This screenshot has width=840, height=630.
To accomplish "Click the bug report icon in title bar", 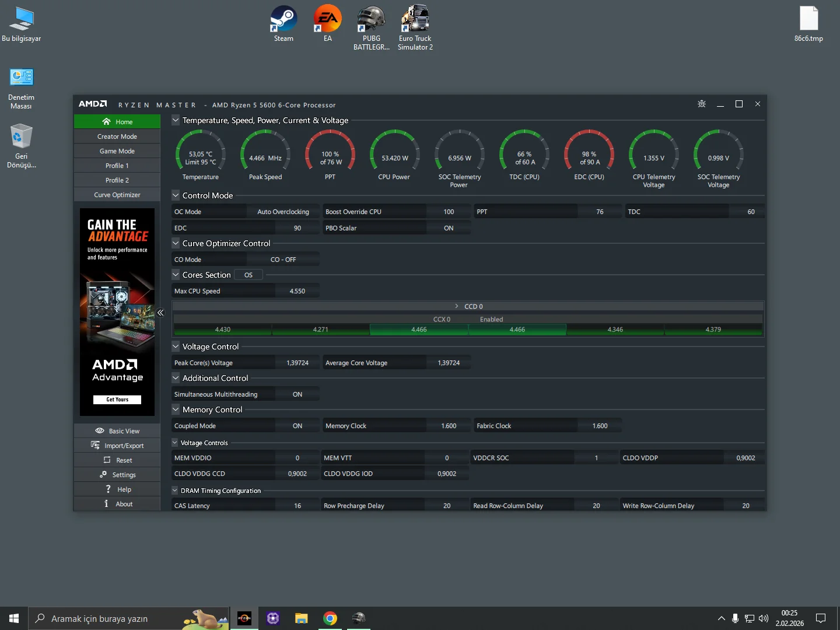I will [702, 104].
